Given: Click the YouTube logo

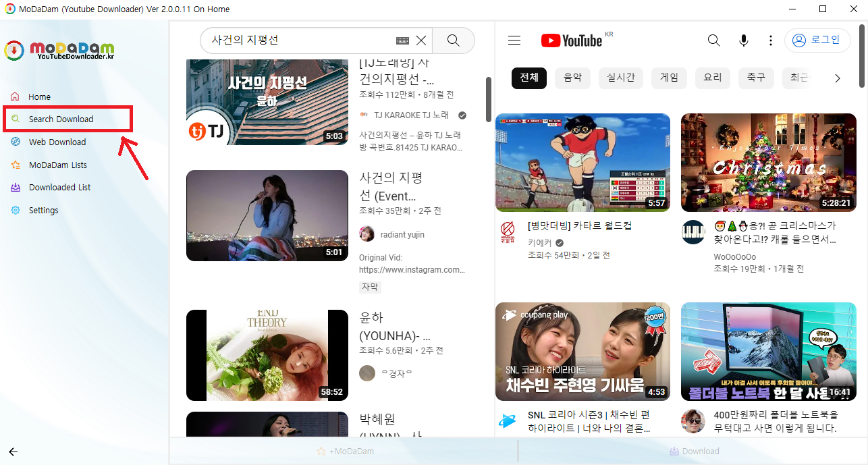Looking at the screenshot, I should [572, 40].
